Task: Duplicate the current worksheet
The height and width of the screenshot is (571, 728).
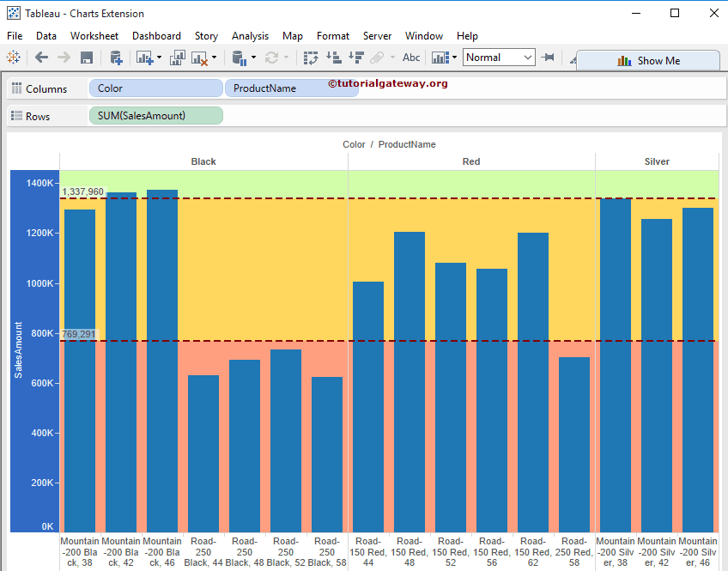Action: (178, 58)
